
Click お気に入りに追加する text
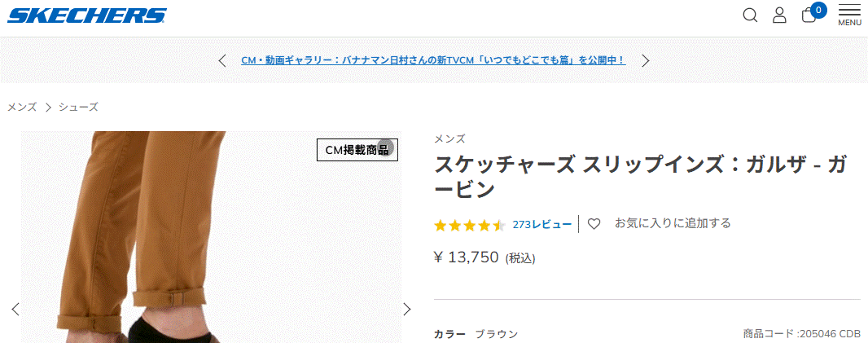point(673,222)
